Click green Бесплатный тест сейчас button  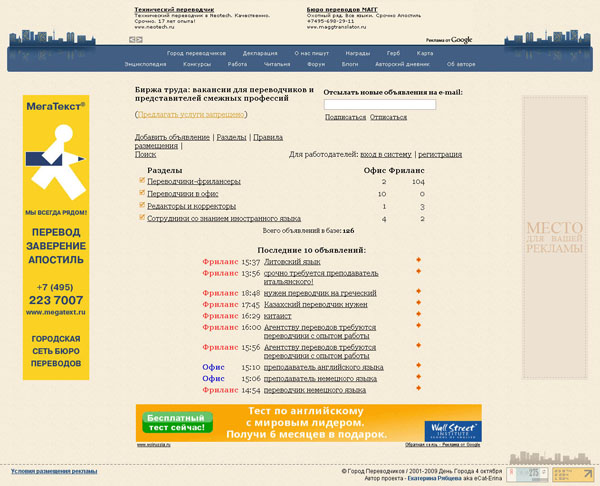point(177,422)
